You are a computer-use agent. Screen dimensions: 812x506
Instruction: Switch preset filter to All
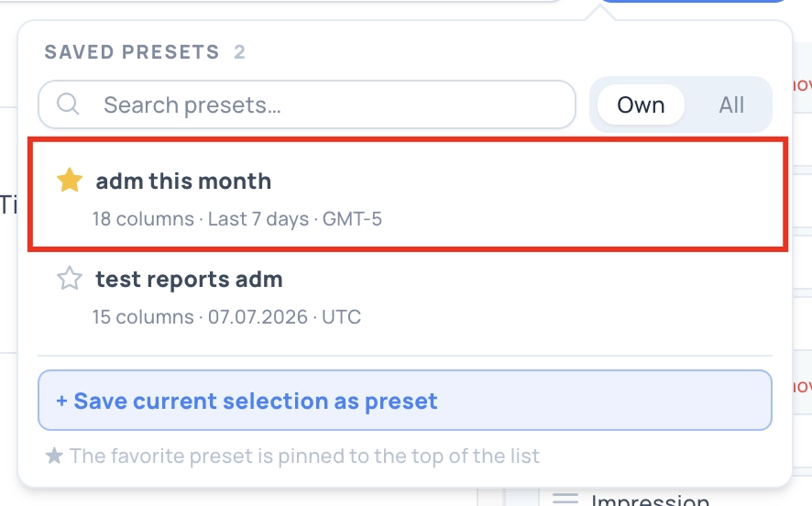pyautogui.click(x=731, y=104)
